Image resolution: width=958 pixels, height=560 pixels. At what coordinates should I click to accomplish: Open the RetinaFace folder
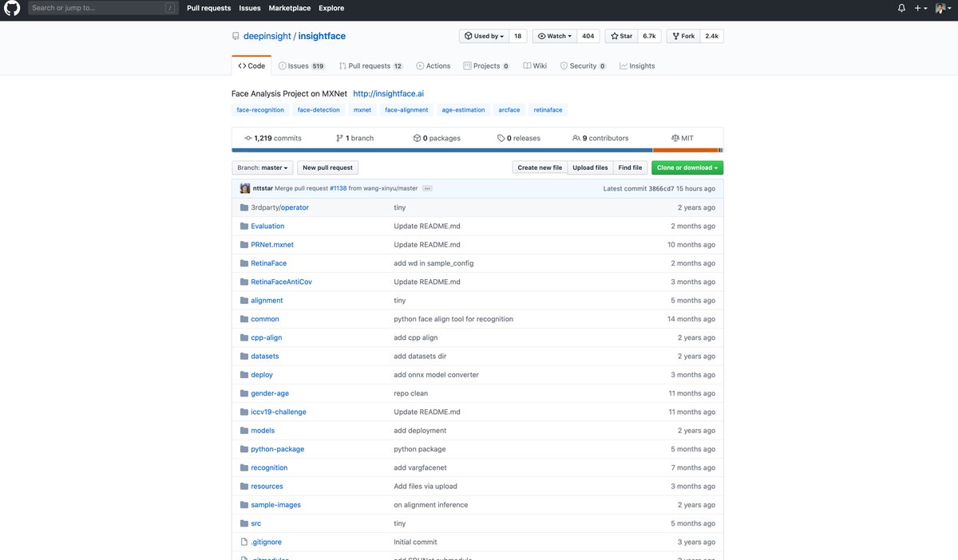(x=268, y=263)
